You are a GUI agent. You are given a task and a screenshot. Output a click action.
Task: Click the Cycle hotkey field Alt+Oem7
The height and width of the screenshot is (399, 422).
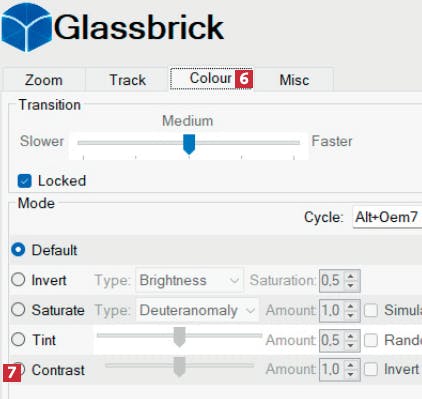pos(387,217)
